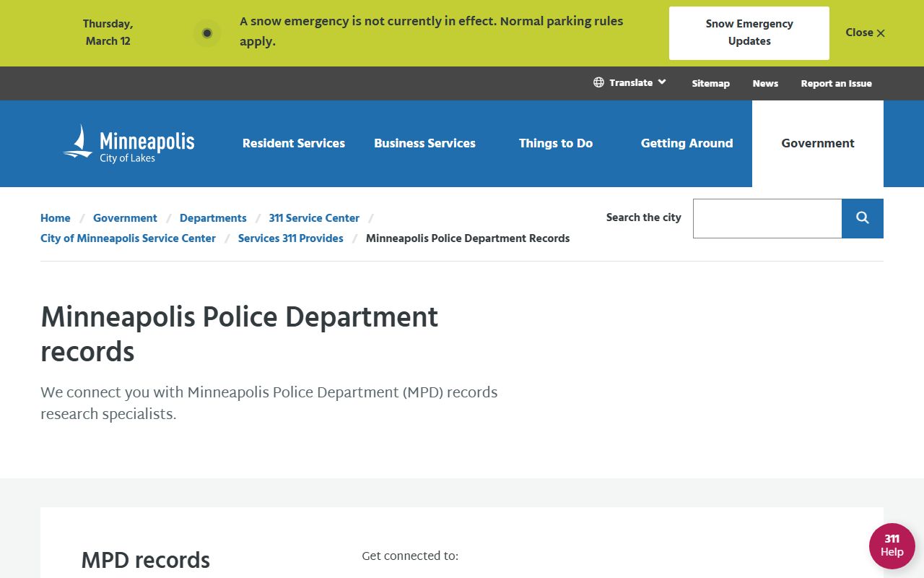
Task: Click the Thursday, March 12 date text
Action: pyautogui.click(x=108, y=33)
